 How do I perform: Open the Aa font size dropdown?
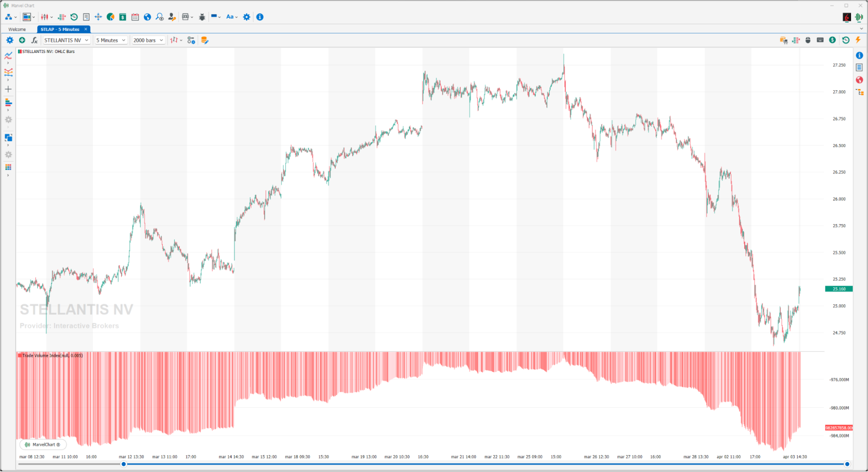point(232,17)
